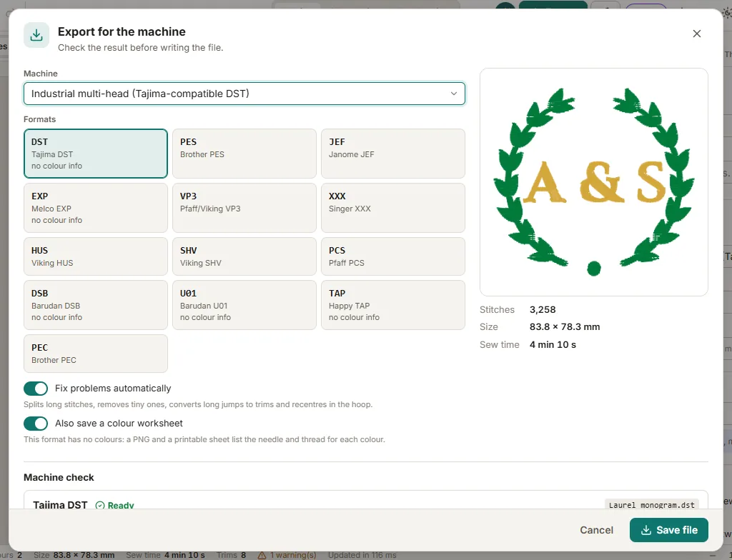Click the Machine check heading
Screen dimensions: 732x560
click(x=59, y=477)
